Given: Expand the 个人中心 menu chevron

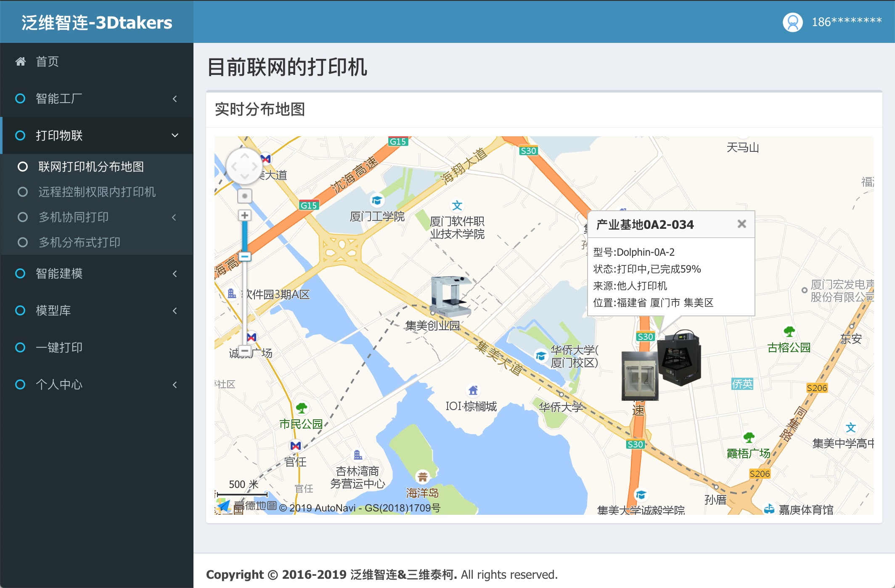Looking at the screenshot, I should pos(175,385).
